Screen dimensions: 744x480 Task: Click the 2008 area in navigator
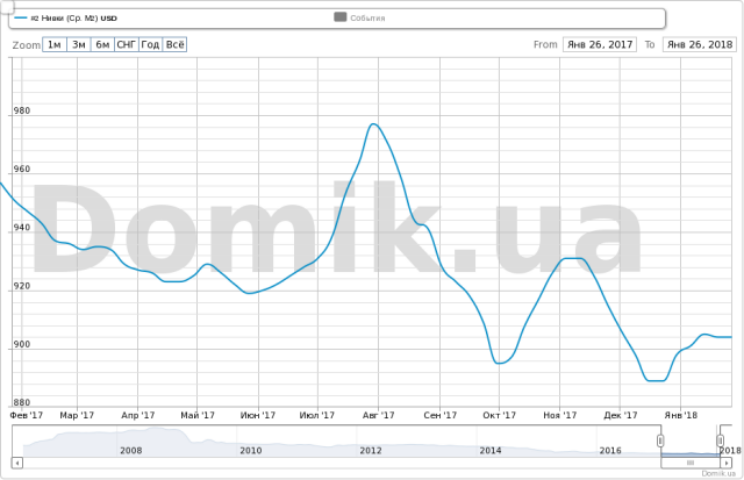(x=131, y=450)
